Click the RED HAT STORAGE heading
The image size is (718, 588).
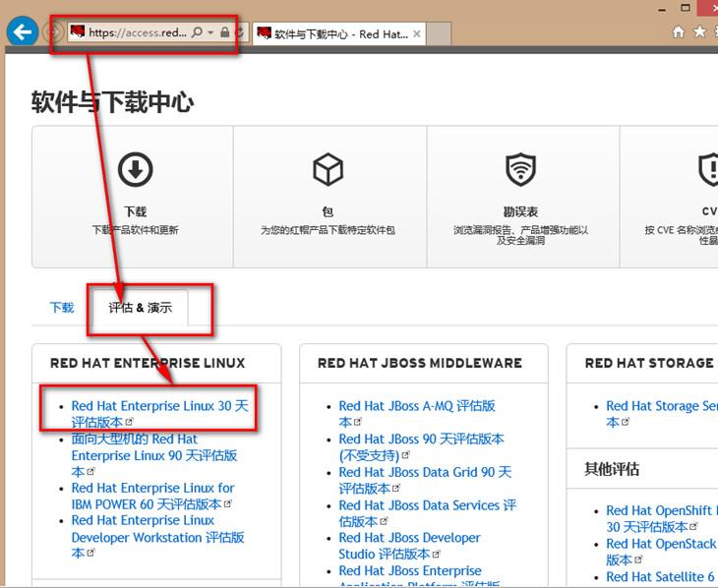pyautogui.click(x=651, y=363)
